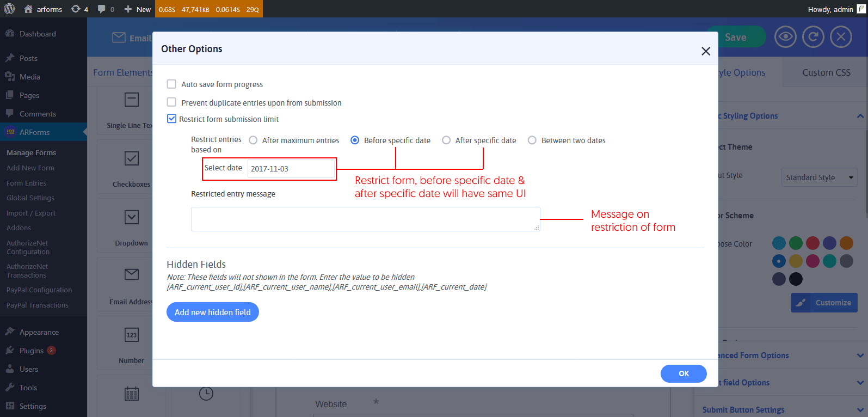The height and width of the screenshot is (417, 868).
Task: Click the New content plus button
Action: point(137,9)
